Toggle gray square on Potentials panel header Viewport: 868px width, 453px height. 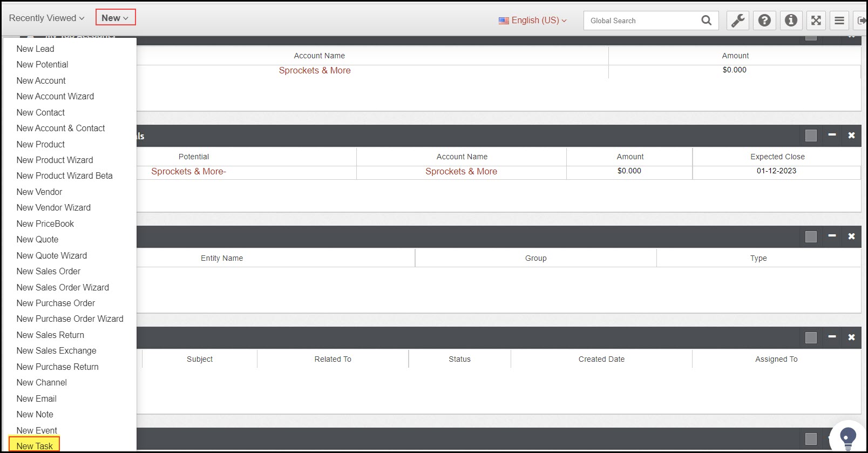pyautogui.click(x=811, y=136)
